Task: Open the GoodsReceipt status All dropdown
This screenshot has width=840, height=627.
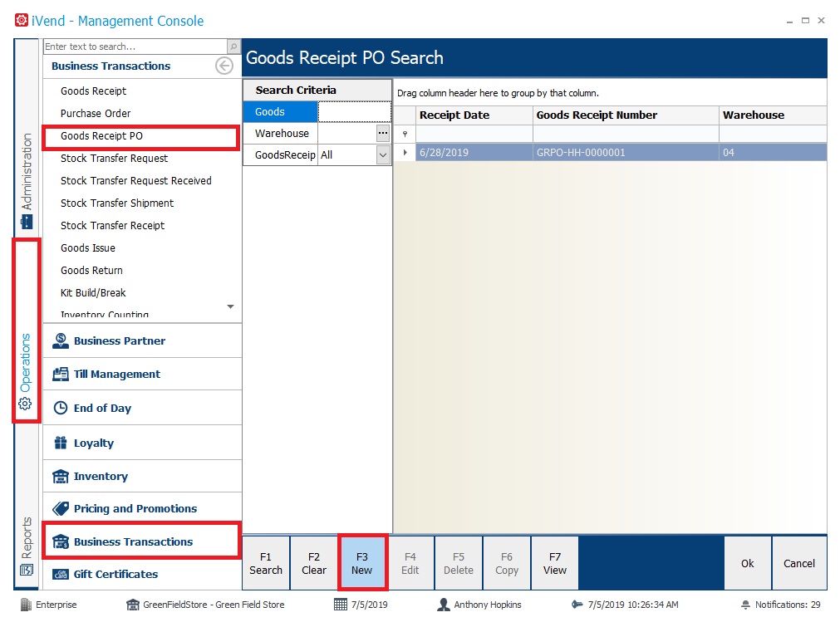Action: click(x=383, y=155)
